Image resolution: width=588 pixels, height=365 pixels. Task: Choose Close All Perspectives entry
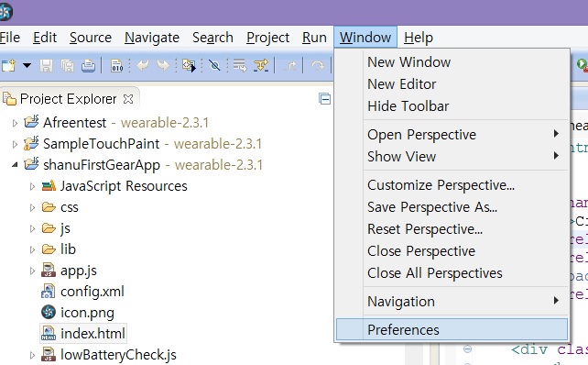(x=452, y=273)
